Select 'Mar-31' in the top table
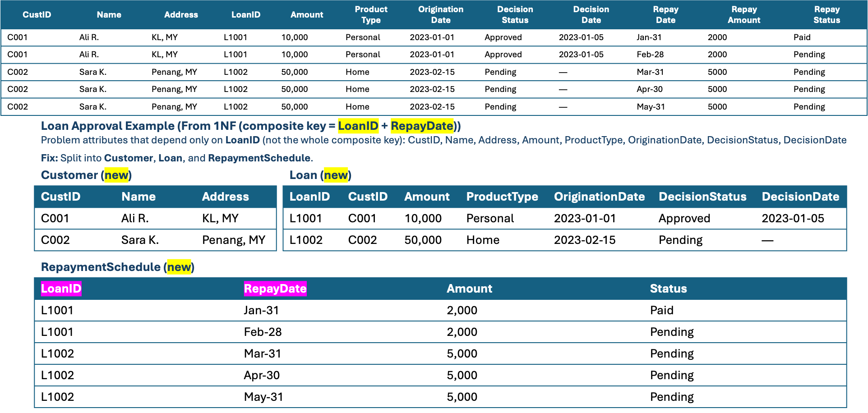Viewport: 868px width, 413px height. [650, 72]
